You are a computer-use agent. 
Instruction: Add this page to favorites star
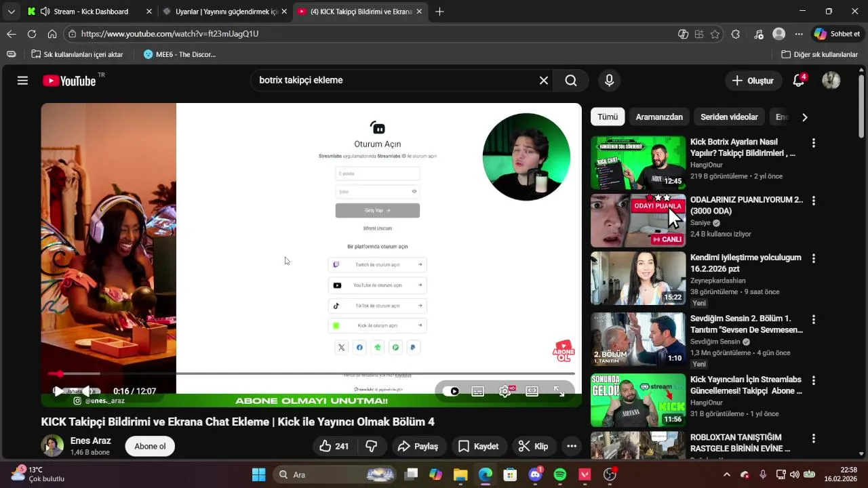pyautogui.click(x=715, y=34)
